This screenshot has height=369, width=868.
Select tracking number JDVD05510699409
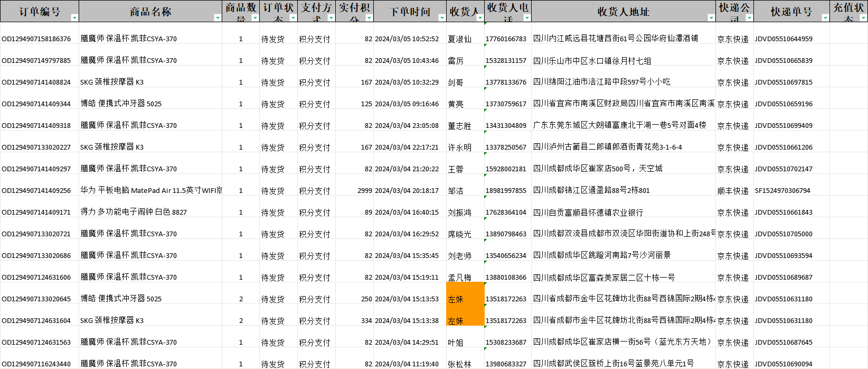[x=784, y=126]
